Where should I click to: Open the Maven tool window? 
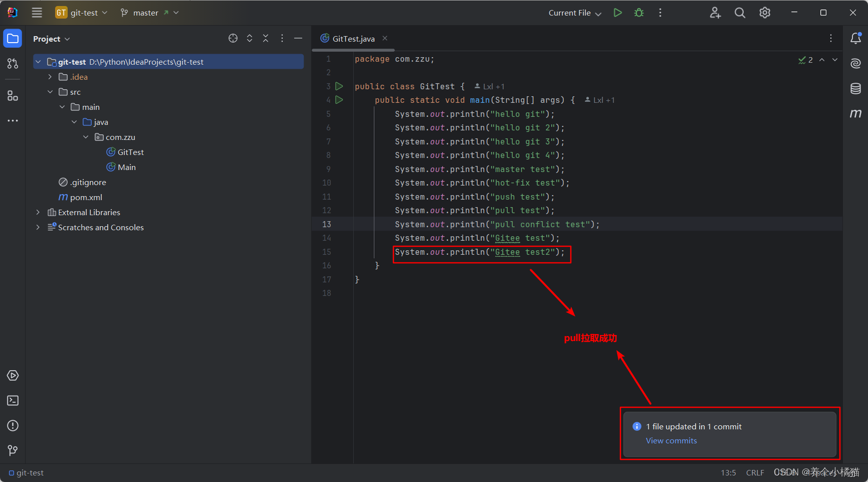coord(856,114)
